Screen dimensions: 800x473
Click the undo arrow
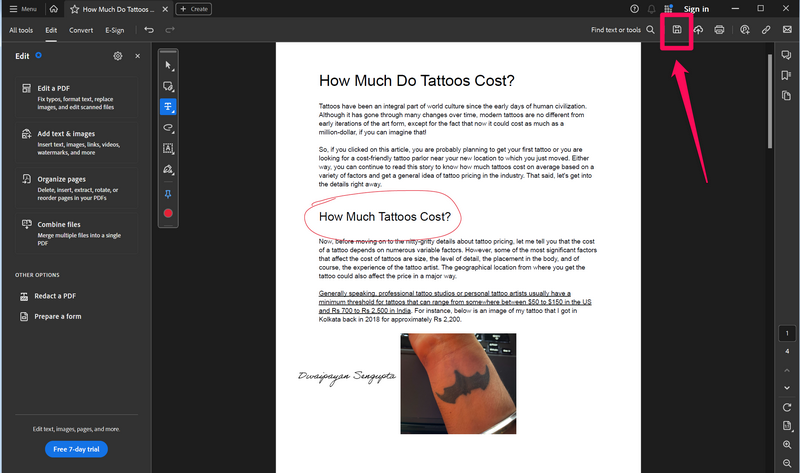(149, 30)
